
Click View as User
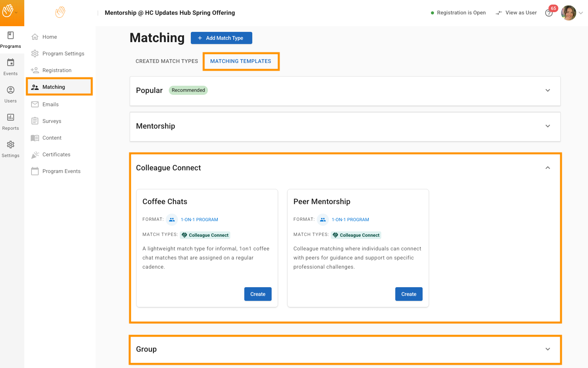pos(516,13)
